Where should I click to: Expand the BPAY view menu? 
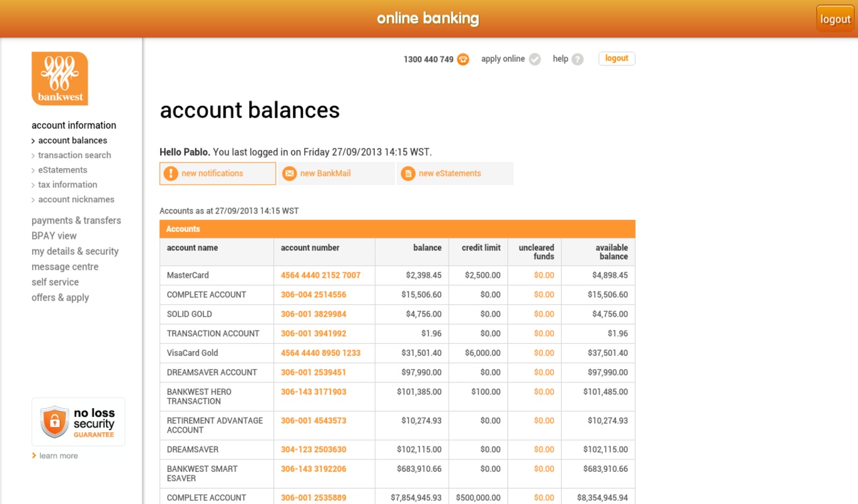(54, 236)
